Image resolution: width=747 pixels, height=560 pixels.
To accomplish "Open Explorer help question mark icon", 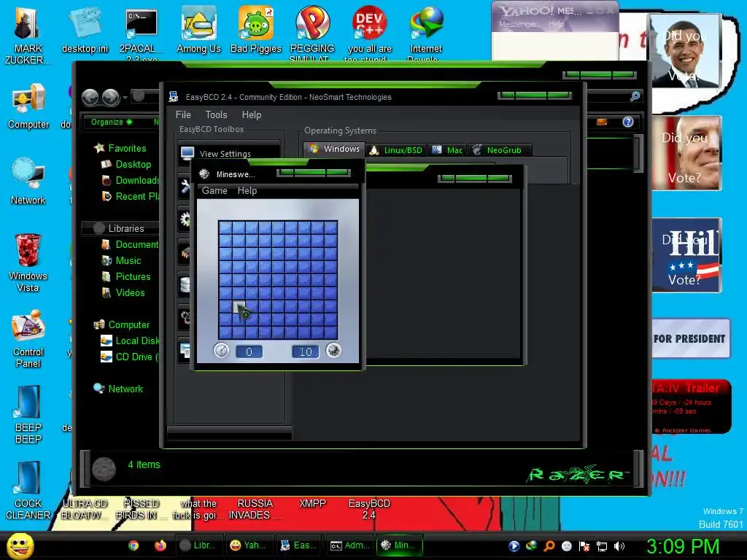I will (x=628, y=122).
